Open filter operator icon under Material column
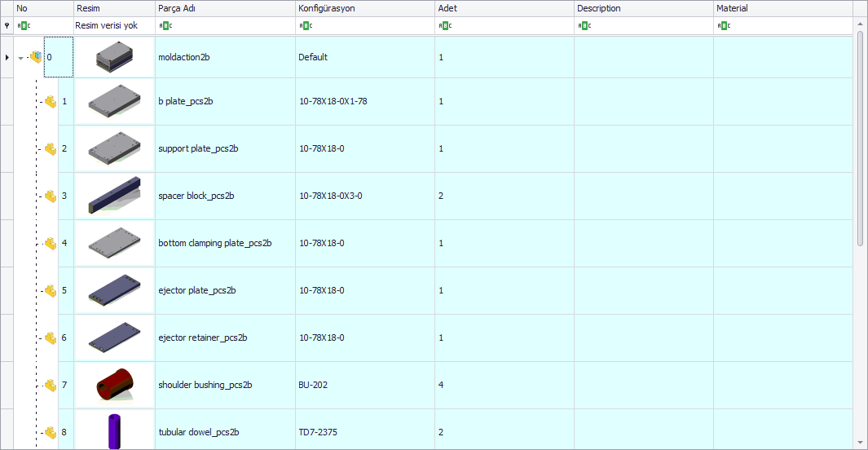The width and height of the screenshot is (868, 450). click(724, 25)
